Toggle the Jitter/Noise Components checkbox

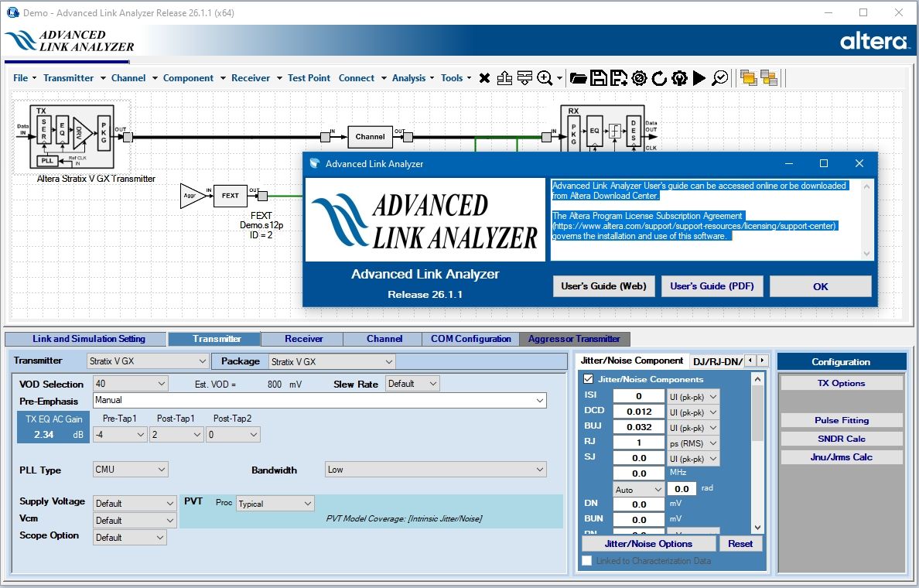point(589,379)
